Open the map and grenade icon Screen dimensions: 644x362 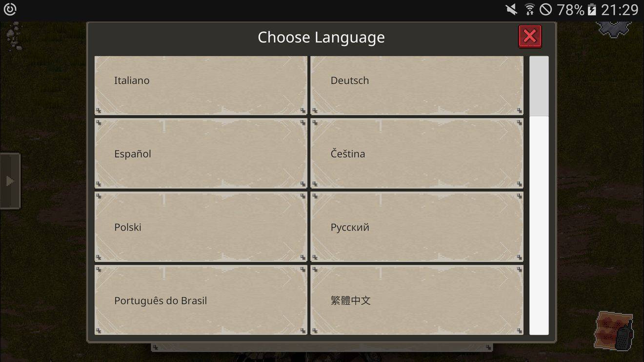click(614, 331)
